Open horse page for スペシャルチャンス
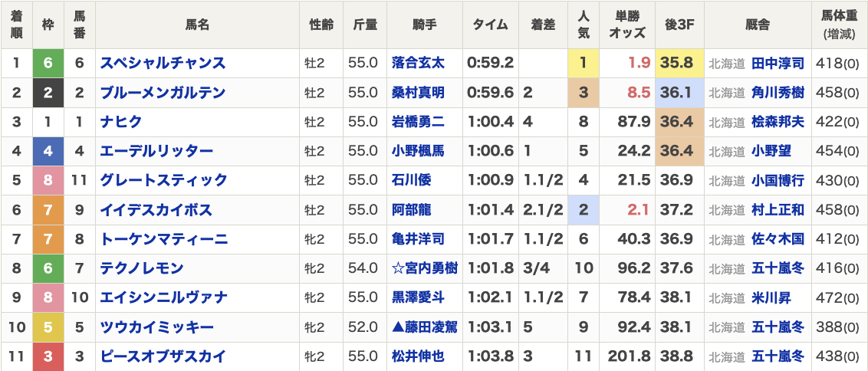Screen dimensions: 868x371 (x=163, y=63)
